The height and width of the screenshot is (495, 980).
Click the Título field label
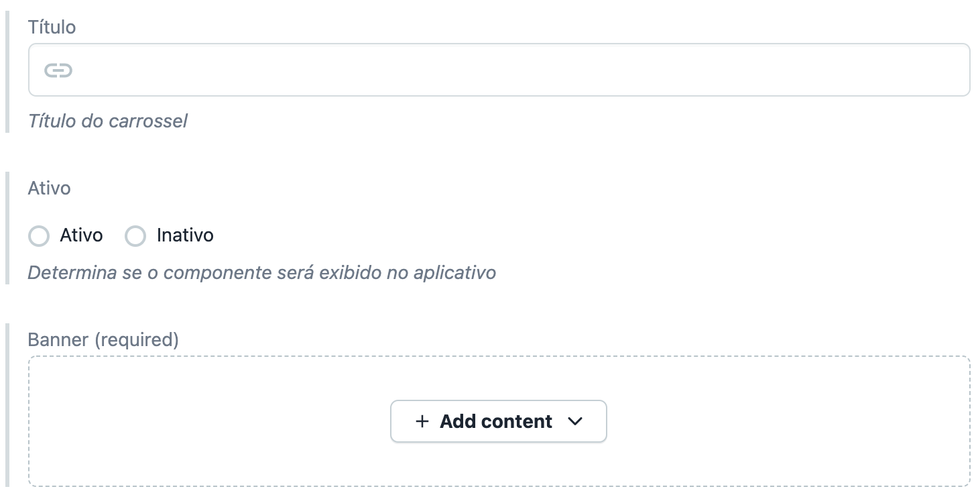coord(52,27)
